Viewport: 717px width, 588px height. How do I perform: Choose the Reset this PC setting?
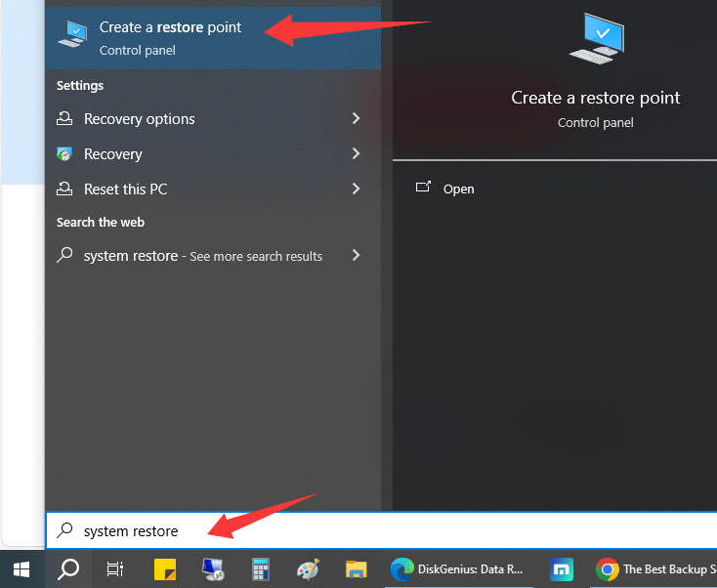coord(125,189)
